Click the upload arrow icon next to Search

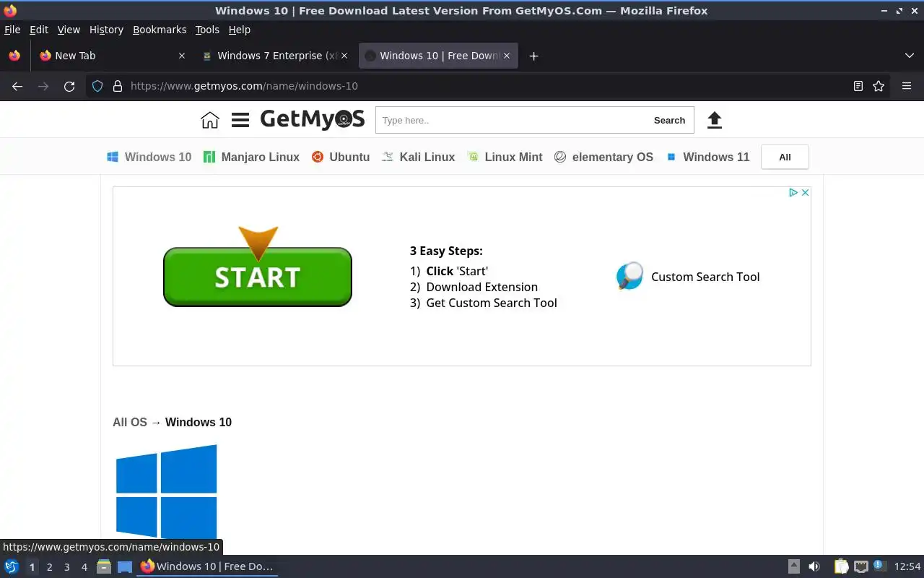pos(714,120)
